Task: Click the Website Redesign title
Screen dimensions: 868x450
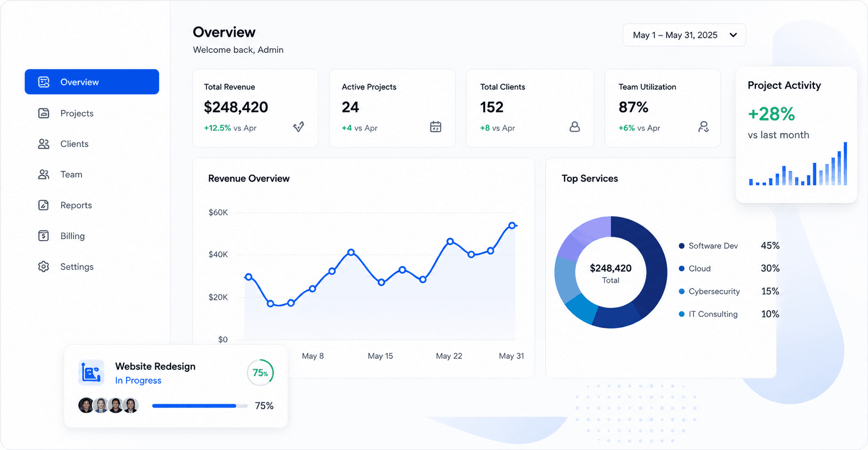Action: pyautogui.click(x=155, y=366)
